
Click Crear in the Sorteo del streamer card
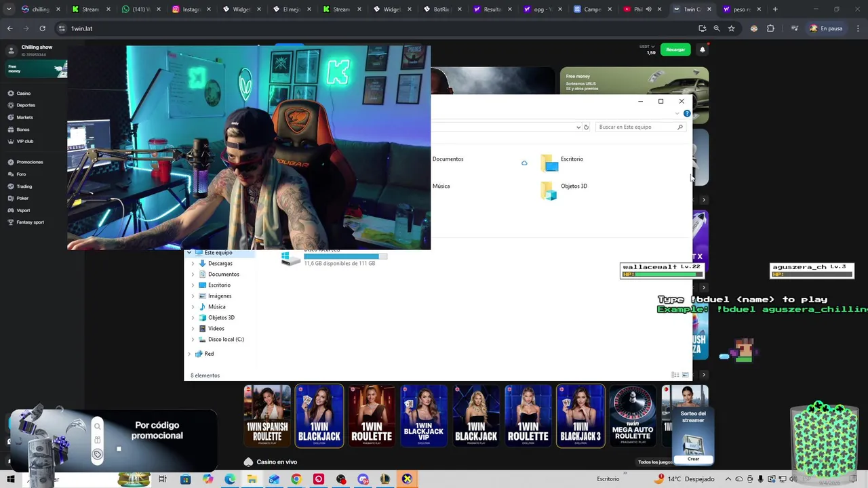pyautogui.click(x=693, y=459)
